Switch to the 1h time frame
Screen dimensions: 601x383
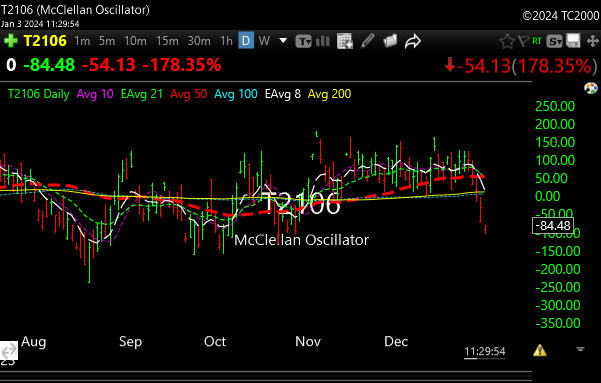click(226, 41)
